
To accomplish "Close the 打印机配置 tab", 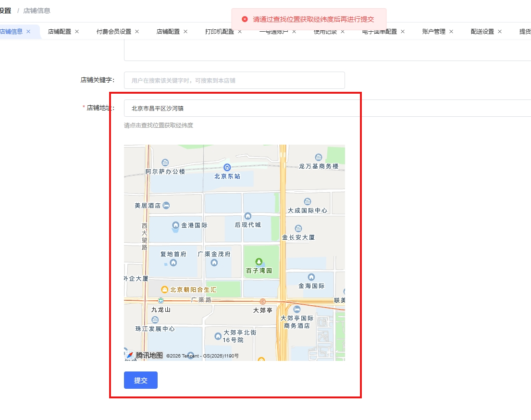I will tap(240, 32).
